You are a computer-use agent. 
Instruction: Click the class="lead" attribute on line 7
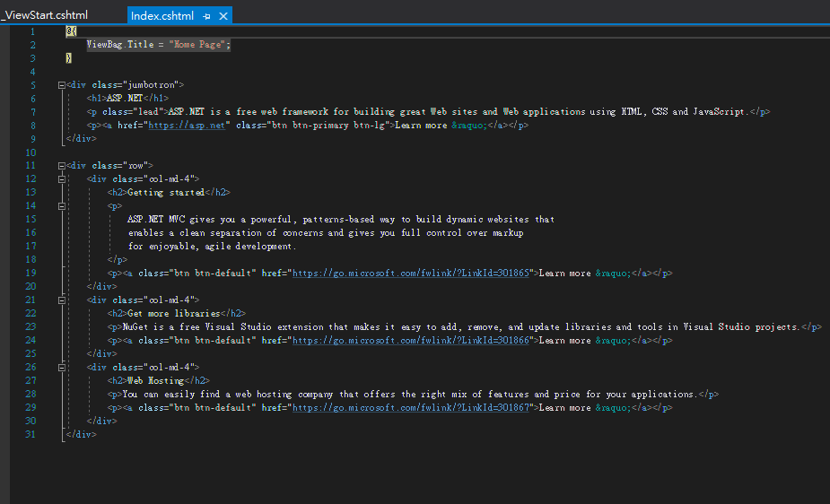[133, 111]
